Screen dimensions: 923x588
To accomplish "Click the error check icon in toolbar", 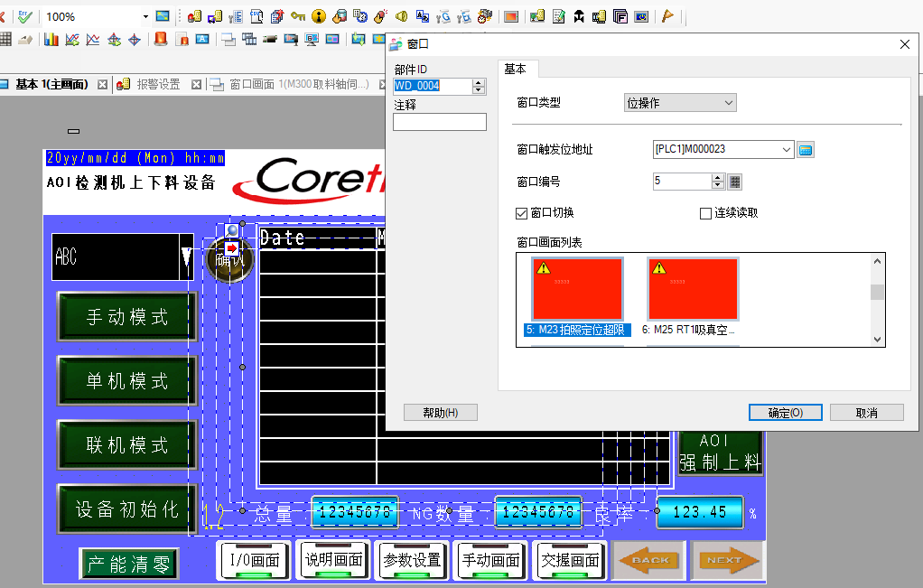I will 24,16.
